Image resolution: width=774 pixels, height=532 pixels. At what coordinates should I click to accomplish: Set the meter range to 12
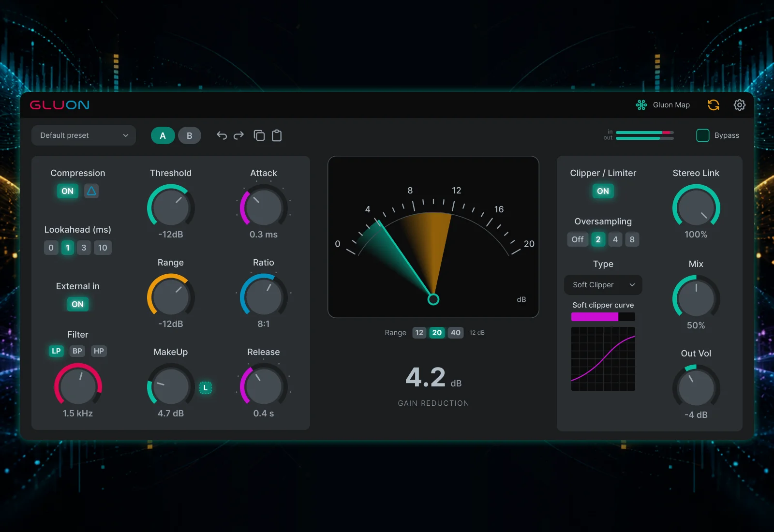pyautogui.click(x=419, y=333)
